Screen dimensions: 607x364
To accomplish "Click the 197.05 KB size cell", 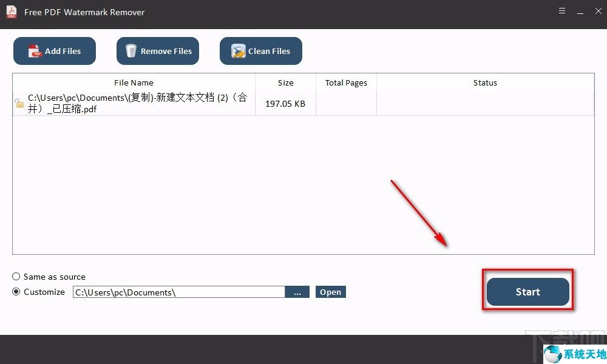I will pos(285,104).
